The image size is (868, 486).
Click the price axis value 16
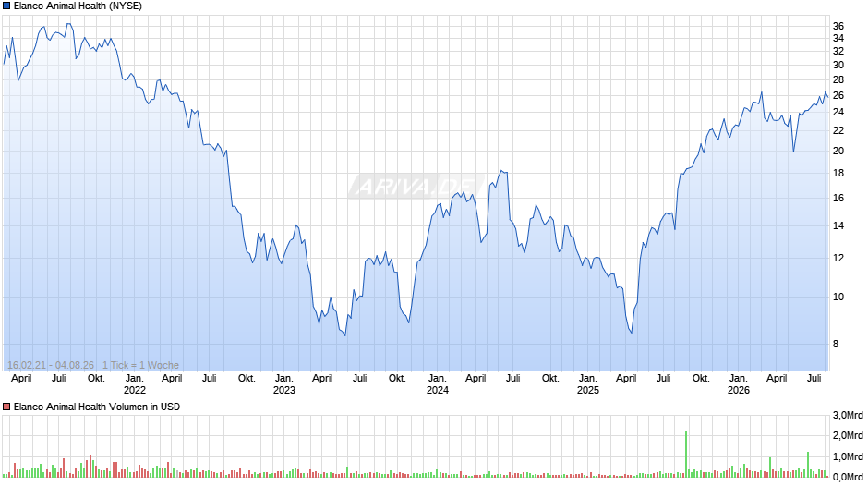[838, 198]
